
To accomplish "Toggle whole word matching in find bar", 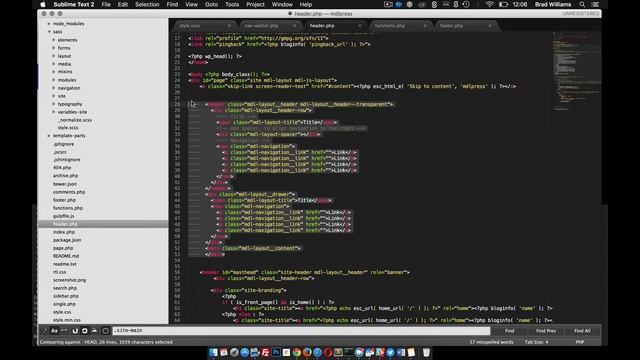I will pos(64,331).
